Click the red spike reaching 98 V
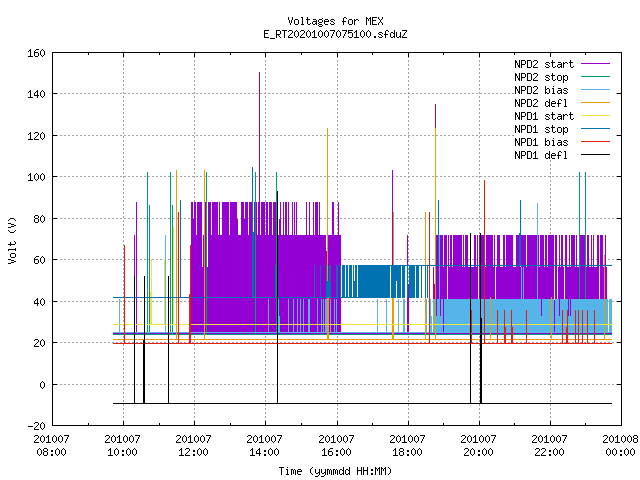The height and width of the screenshot is (480, 640). [484, 181]
